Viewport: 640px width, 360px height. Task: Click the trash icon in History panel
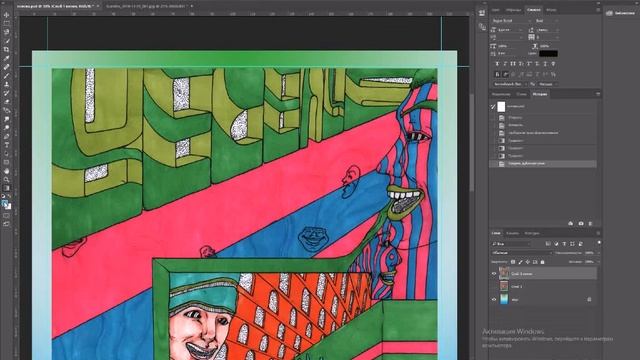590,224
